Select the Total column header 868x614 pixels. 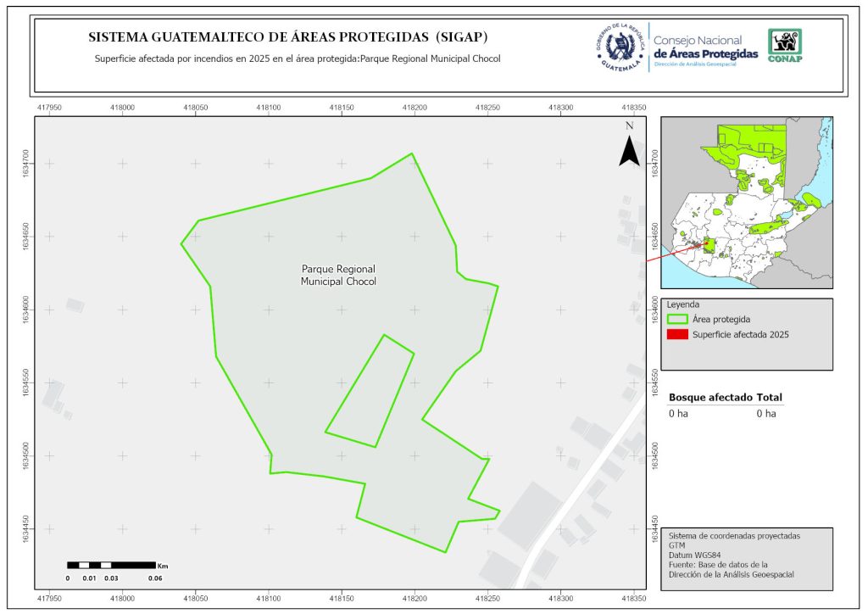tap(770, 397)
